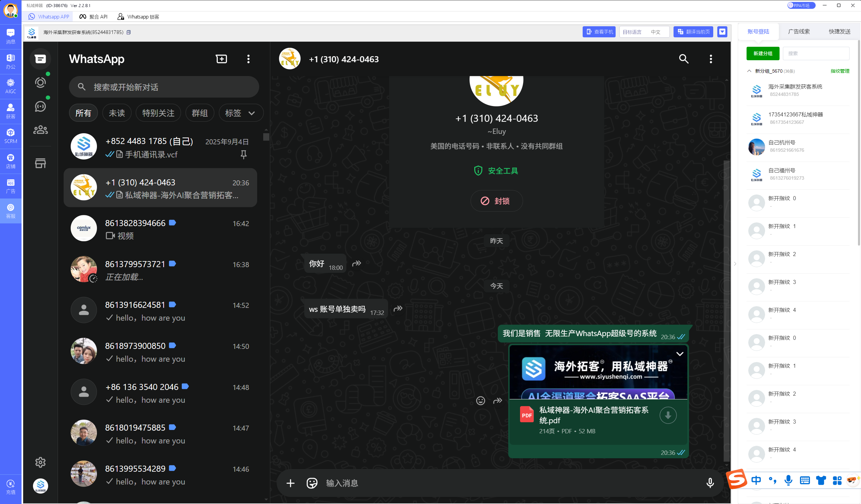The height and width of the screenshot is (504, 861).
Task: Open the Communities icon in WhatsApp rail
Action: pyautogui.click(x=40, y=130)
